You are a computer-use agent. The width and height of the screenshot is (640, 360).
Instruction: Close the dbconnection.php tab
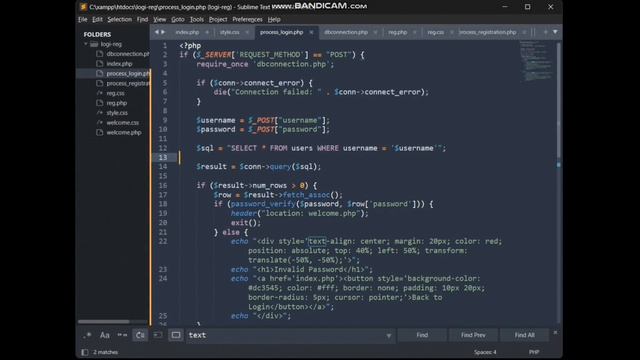pyautogui.click(x=375, y=32)
